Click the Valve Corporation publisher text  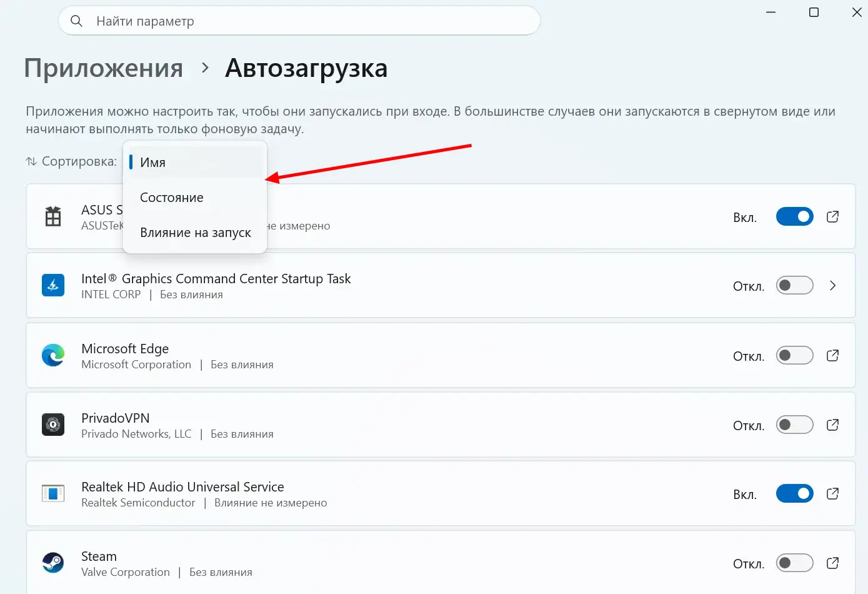126,572
